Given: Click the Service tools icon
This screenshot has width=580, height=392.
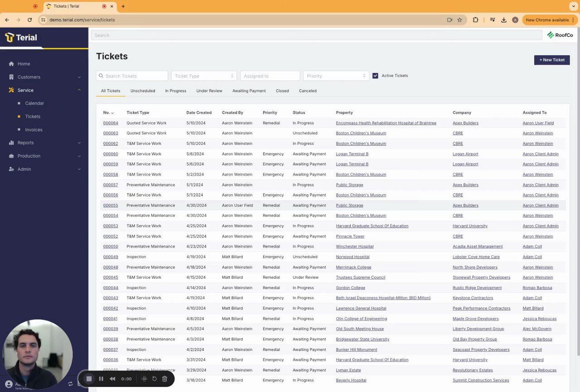Looking at the screenshot, I should [11, 90].
